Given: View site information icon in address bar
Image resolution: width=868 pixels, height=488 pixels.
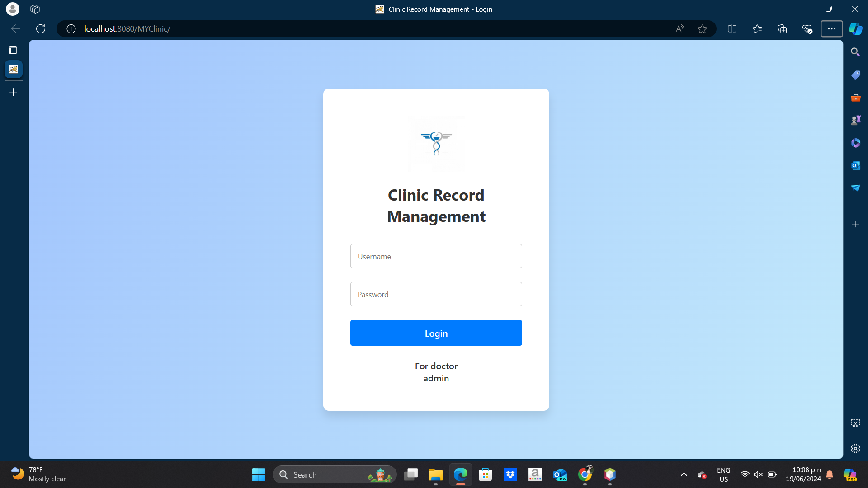Looking at the screenshot, I should tap(71, 29).
